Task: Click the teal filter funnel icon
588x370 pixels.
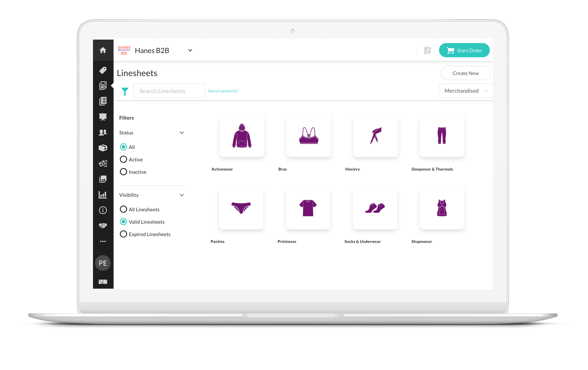Action: [125, 91]
